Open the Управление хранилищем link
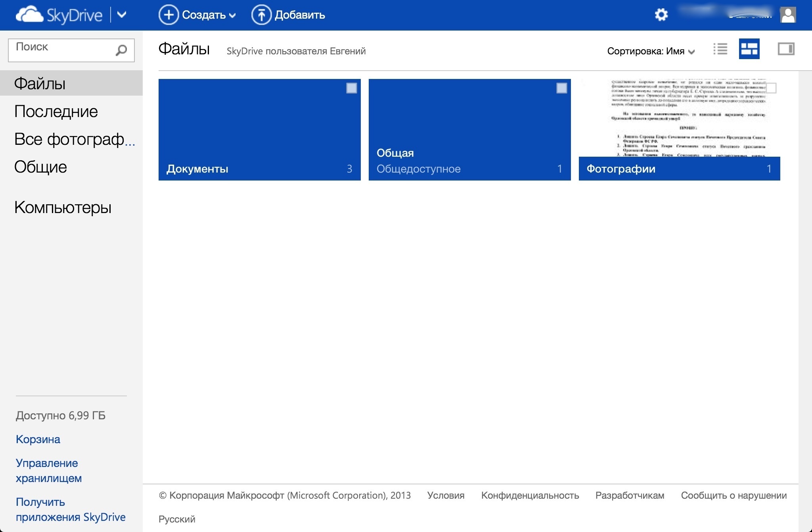 point(49,471)
